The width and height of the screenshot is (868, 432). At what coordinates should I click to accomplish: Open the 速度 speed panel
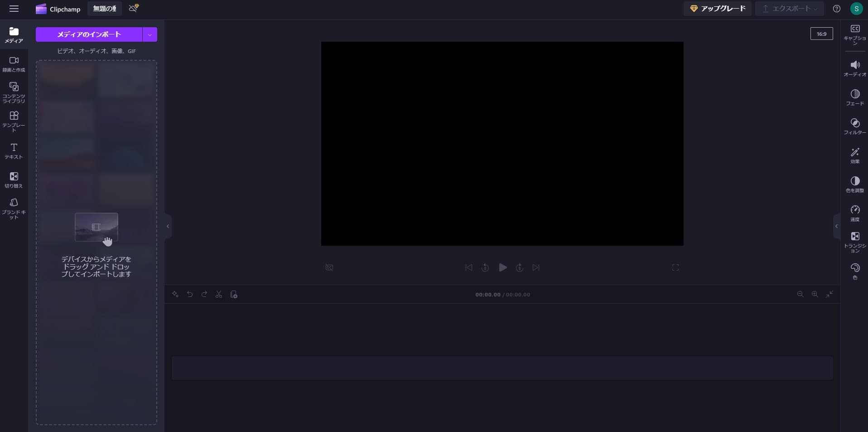855,214
